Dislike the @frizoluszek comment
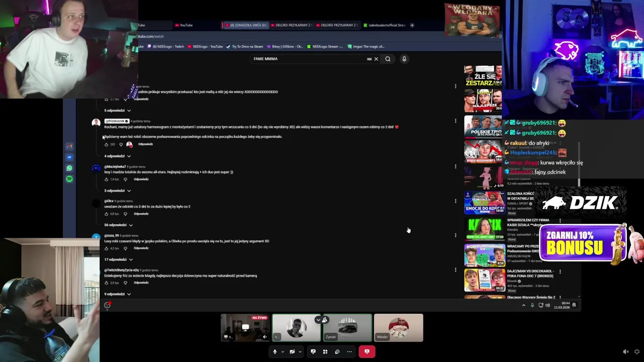This screenshot has height=362, width=644. (x=121, y=144)
